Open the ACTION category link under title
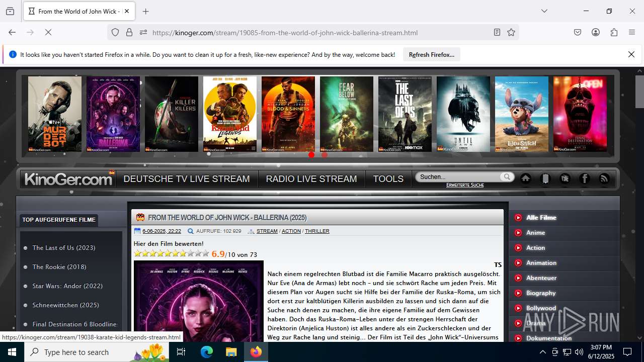This screenshot has width=644, height=362. click(x=291, y=231)
